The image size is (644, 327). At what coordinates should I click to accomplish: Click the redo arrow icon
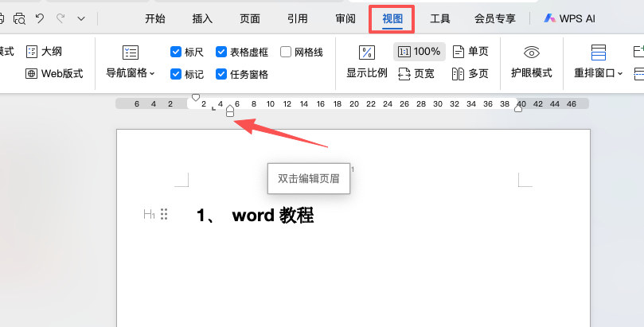pyautogui.click(x=60, y=18)
